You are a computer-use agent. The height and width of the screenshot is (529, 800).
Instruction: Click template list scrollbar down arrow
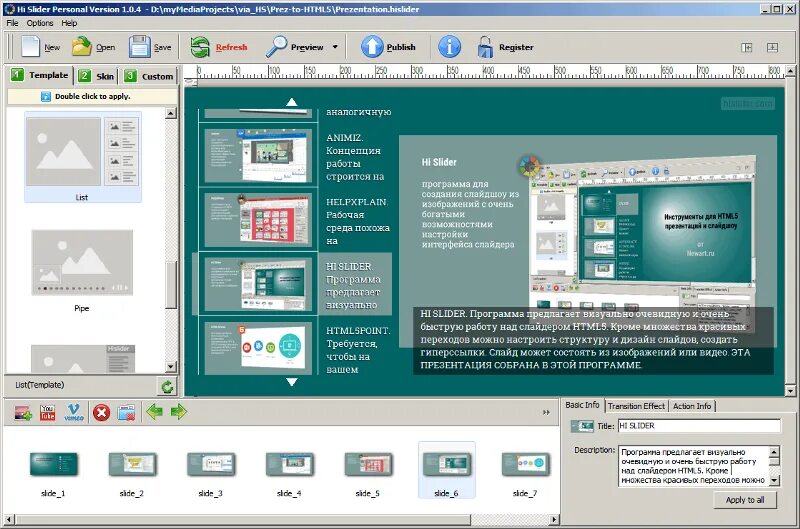pos(171,367)
